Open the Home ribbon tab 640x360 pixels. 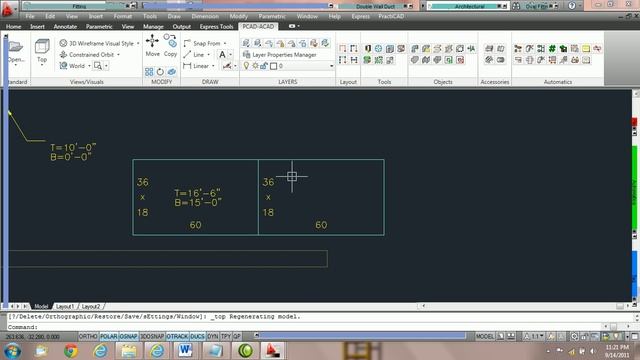[x=13, y=27]
